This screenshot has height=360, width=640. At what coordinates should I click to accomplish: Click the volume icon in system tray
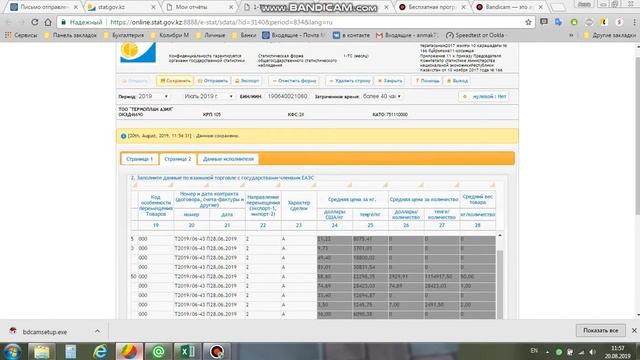[592, 352]
